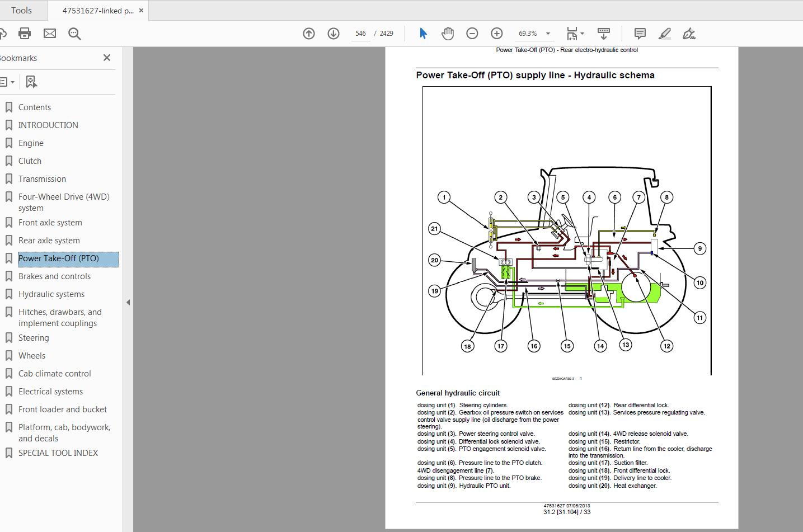Open the bookmark options menu
The height and width of the screenshot is (532, 803).
(x=8, y=82)
